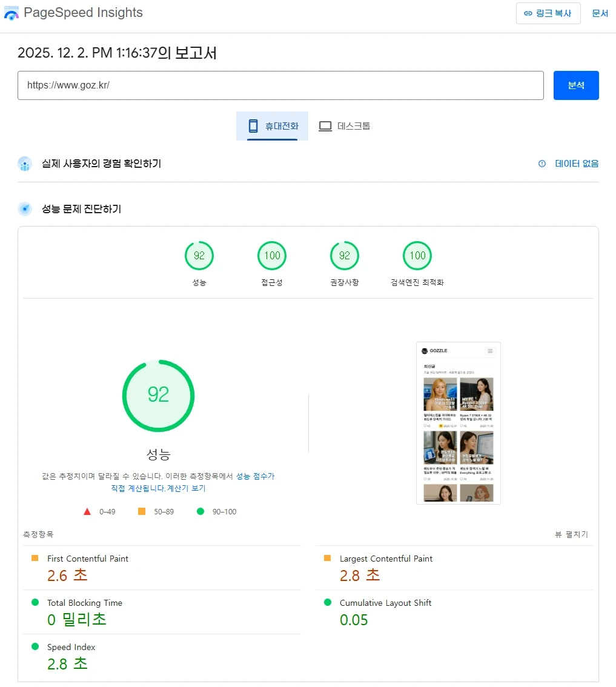
Task: Click the URL input field
Action: 280,85
